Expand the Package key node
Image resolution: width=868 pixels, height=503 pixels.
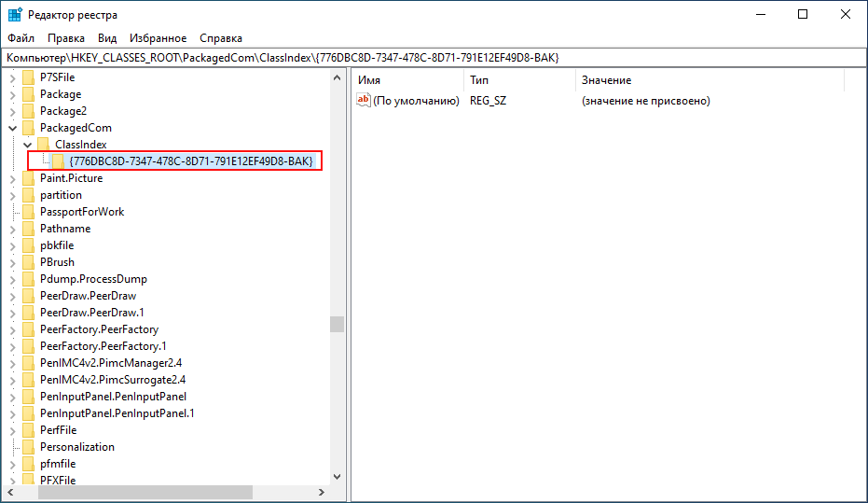pyautogui.click(x=13, y=94)
